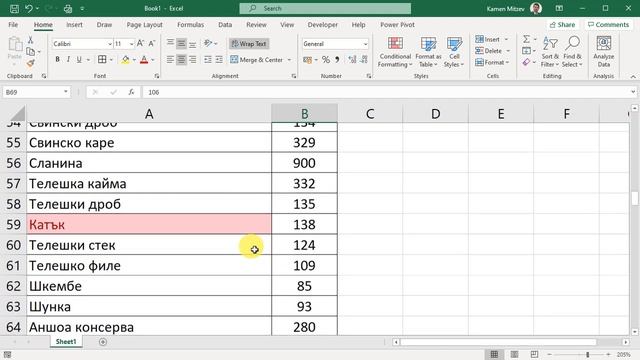Open Analyze Data pane
The width and height of the screenshot is (640, 360).
click(604, 51)
